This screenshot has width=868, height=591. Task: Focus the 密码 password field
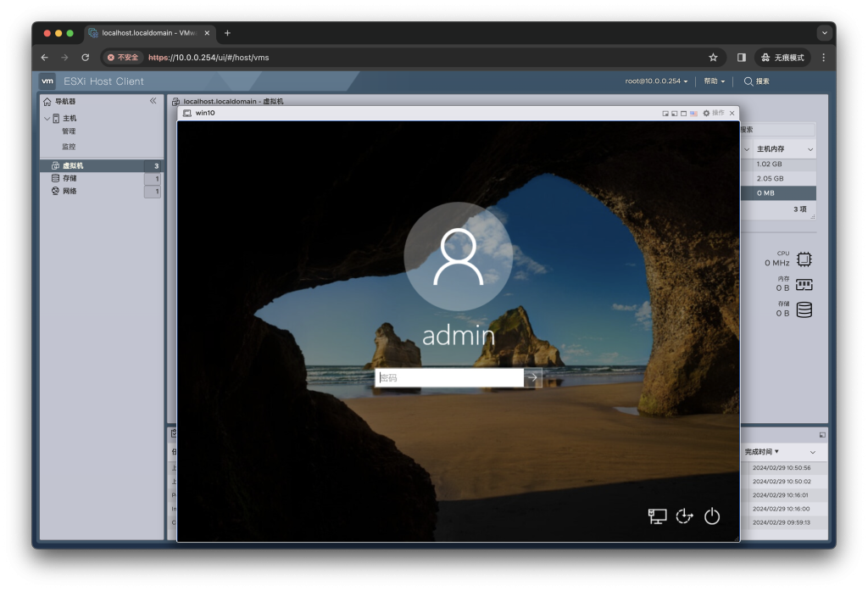coord(449,377)
